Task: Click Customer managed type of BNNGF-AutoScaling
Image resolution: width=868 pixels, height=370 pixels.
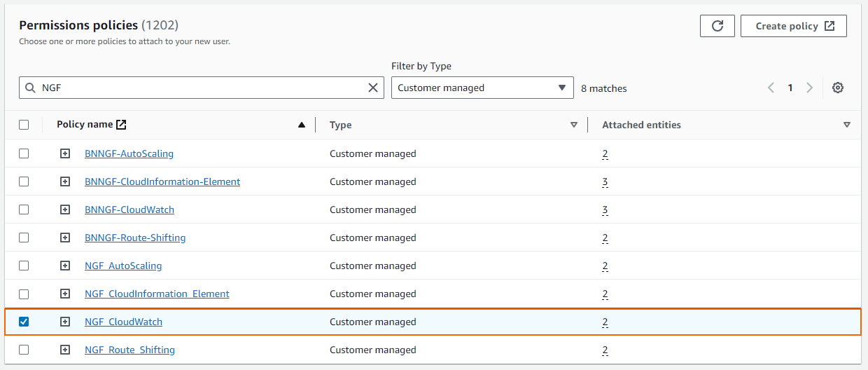Action: pyautogui.click(x=373, y=153)
